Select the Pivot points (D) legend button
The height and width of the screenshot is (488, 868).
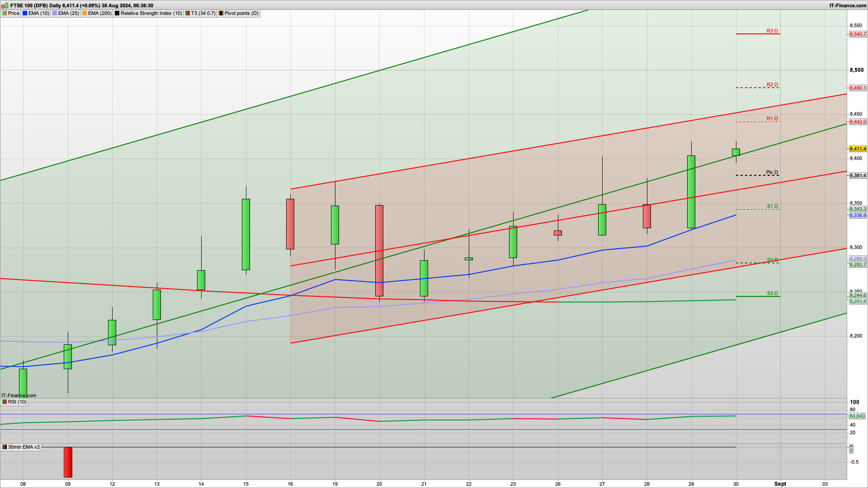point(239,13)
